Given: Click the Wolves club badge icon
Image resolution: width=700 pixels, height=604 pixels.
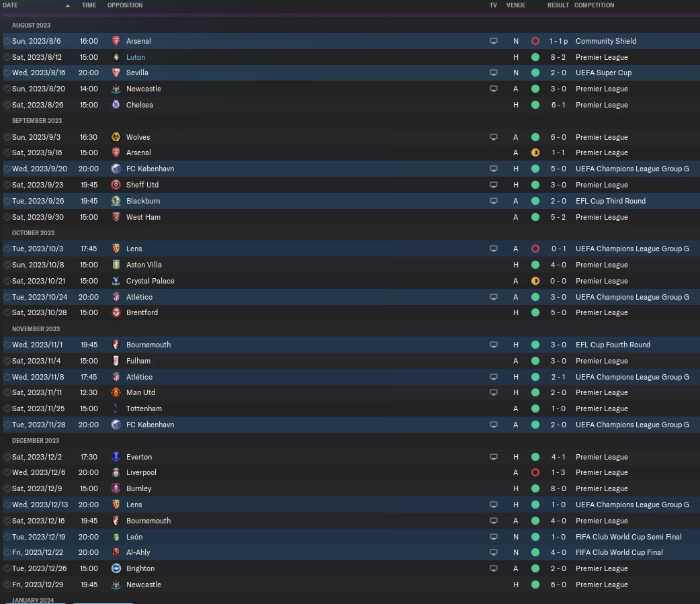Looking at the screenshot, I should coord(116,137).
